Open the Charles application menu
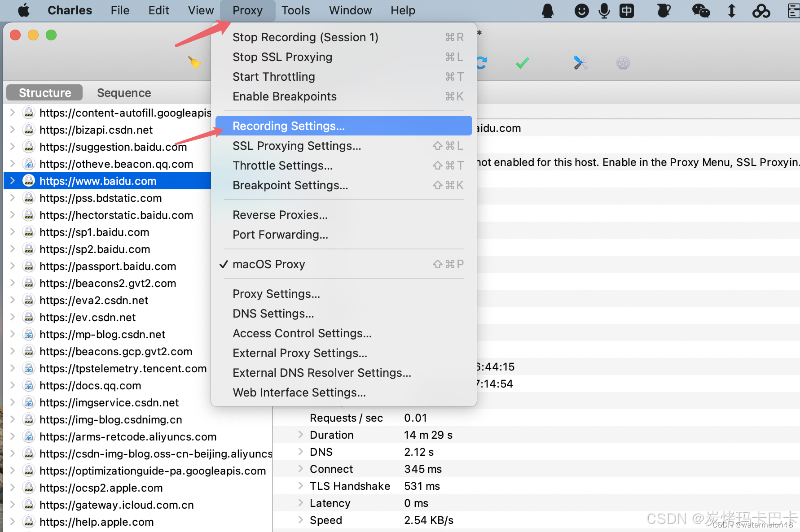 [70, 10]
